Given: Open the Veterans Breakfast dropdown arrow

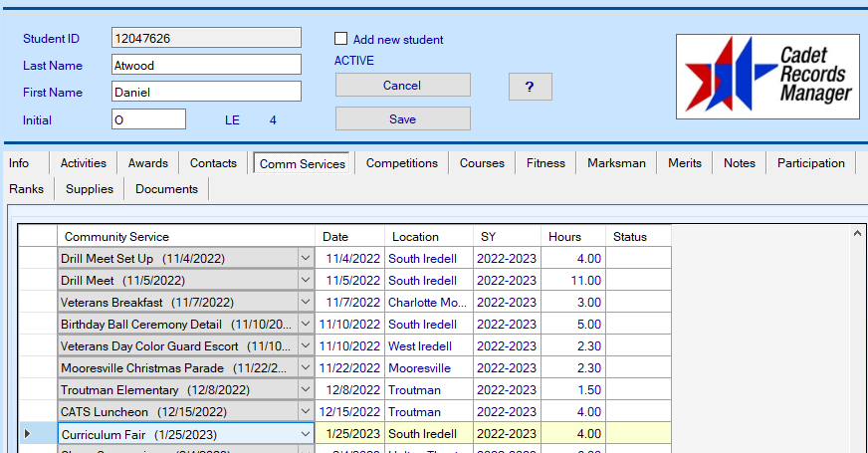Looking at the screenshot, I should coord(305,303).
